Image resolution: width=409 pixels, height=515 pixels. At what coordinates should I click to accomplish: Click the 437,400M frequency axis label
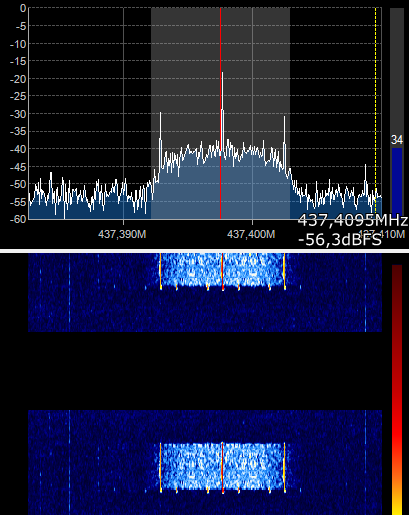coord(251,234)
